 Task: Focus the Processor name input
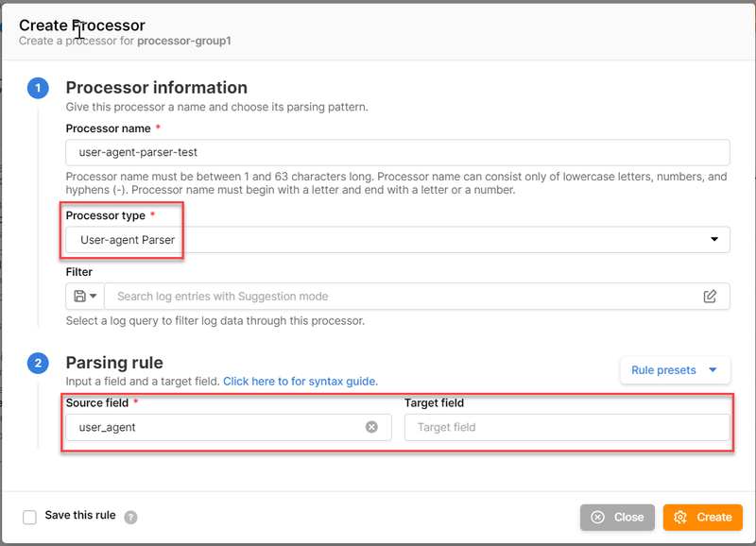point(397,152)
